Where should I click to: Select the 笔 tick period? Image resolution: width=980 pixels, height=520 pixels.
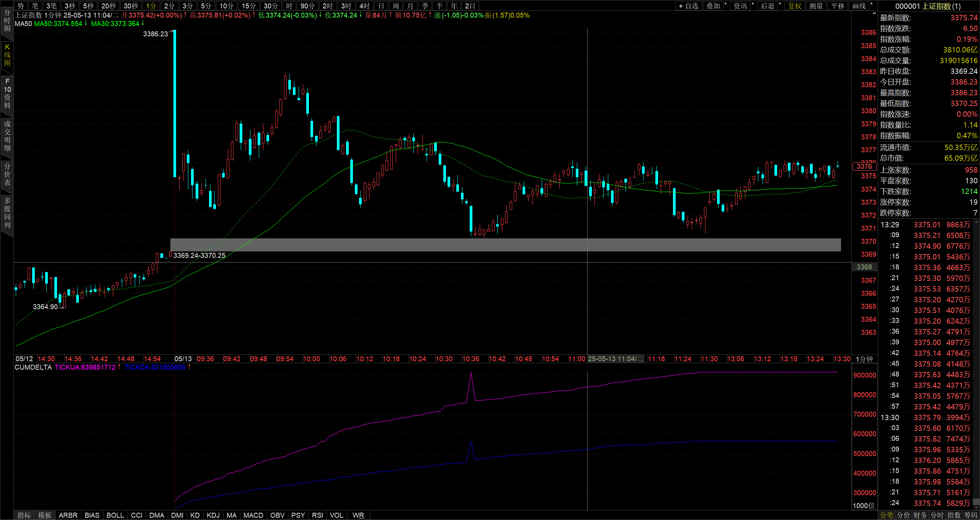coord(35,6)
